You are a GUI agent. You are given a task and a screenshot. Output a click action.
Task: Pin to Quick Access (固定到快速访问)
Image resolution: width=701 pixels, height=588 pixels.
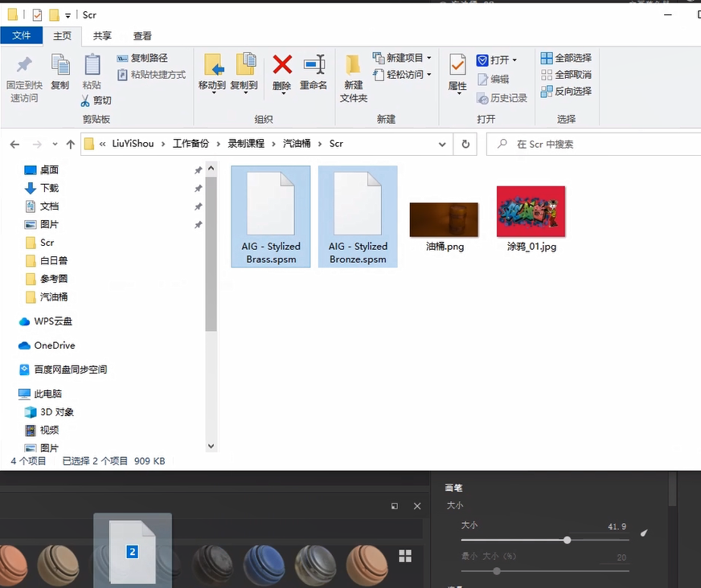[24, 65]
